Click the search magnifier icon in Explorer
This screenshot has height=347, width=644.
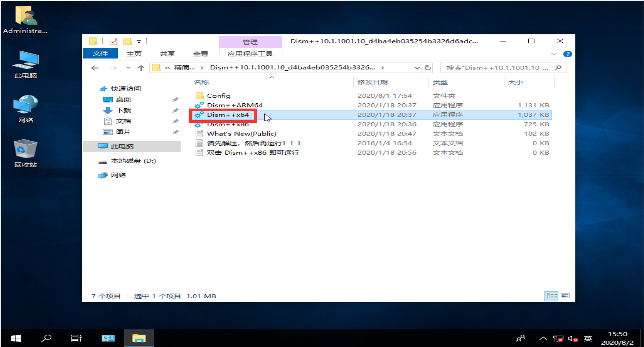click(558, 68)
